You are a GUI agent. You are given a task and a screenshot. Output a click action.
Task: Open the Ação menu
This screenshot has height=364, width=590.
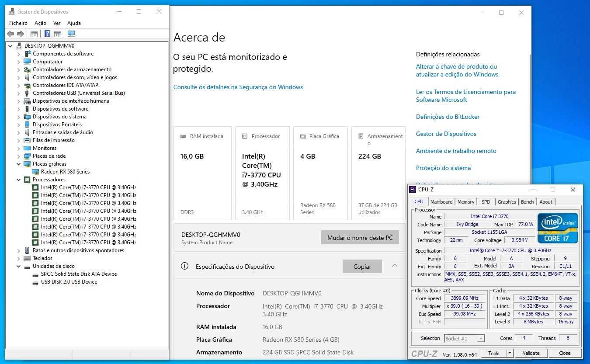40,23
